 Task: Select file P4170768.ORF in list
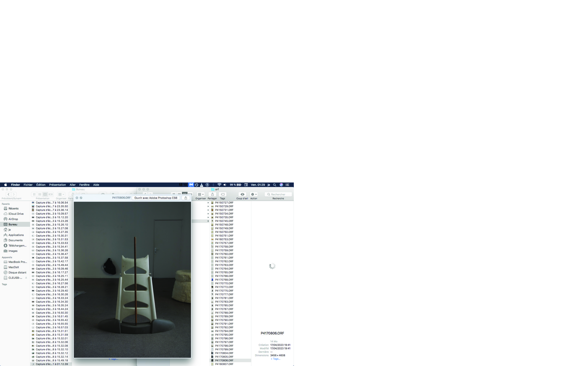click(x=224, y=280)
